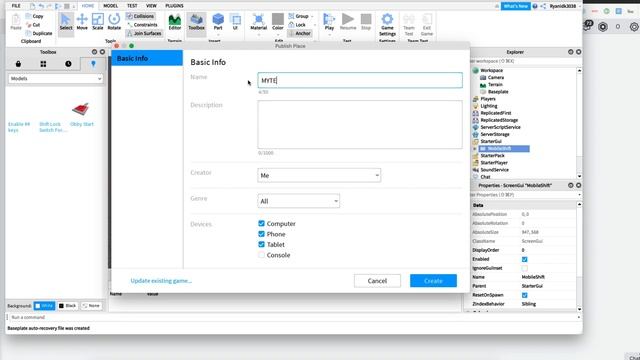Image resolution: width=640 pixels, height=360 pixels.
Task: Open the Models category dropdown in Toolbox
Action: pyautogui.click(x=55, y=78)
